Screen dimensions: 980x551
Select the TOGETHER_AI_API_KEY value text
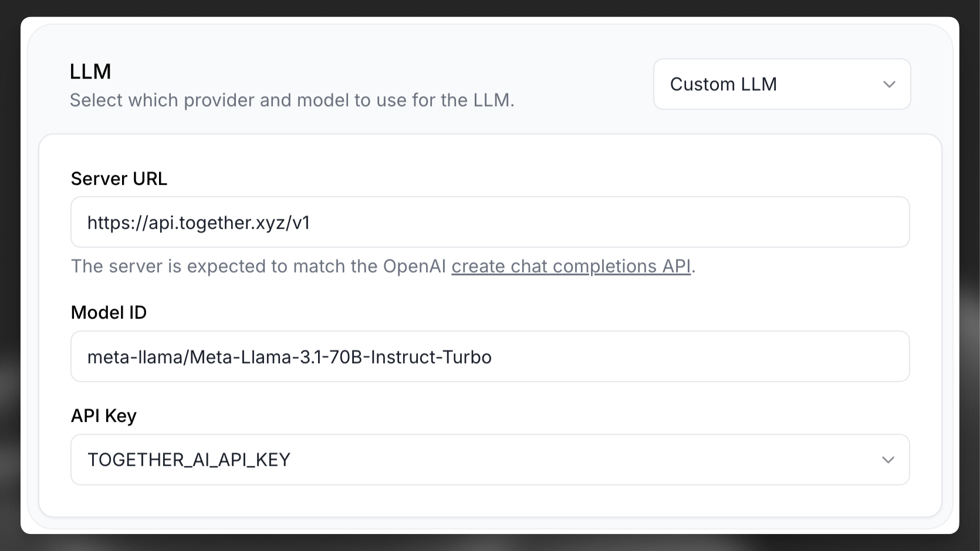(x=189, y=459)
